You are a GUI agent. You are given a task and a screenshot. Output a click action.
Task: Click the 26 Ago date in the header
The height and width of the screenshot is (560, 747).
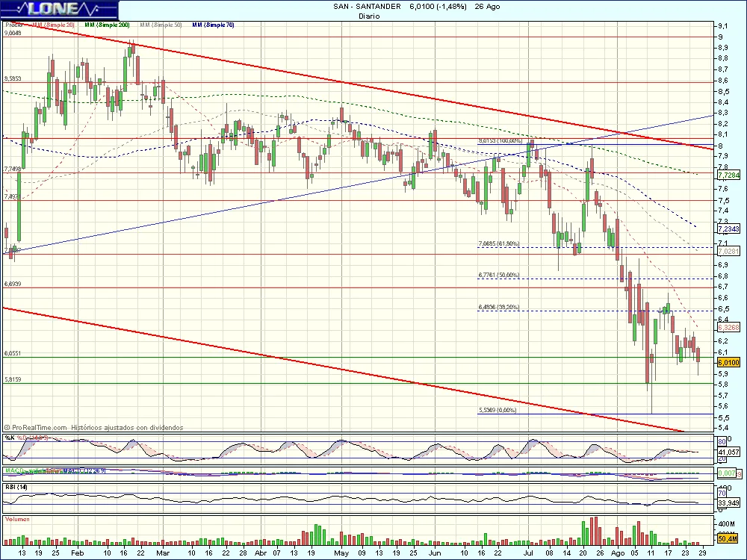(487, 7)
